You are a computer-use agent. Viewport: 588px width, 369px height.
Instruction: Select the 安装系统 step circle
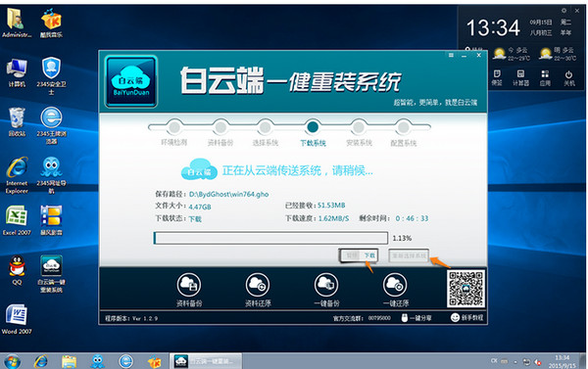[x=359, y=127]
